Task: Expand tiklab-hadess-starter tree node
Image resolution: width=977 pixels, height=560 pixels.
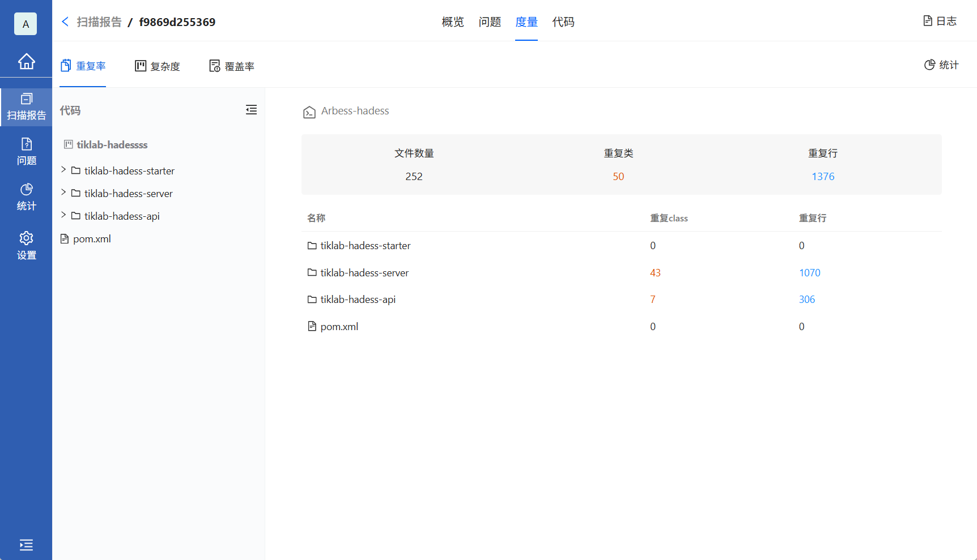Action: (63, 169)
